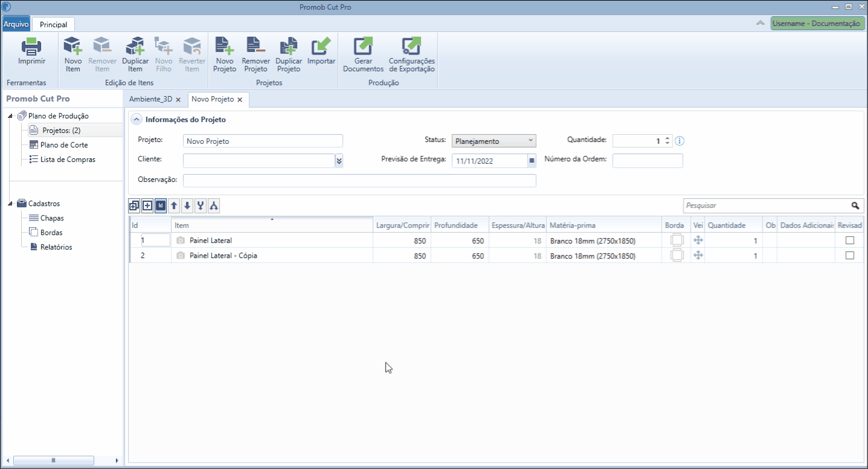Click the magnifier icon in Pesquisar box
Viewport: 868px width, 469px height.
pos(855,205)
